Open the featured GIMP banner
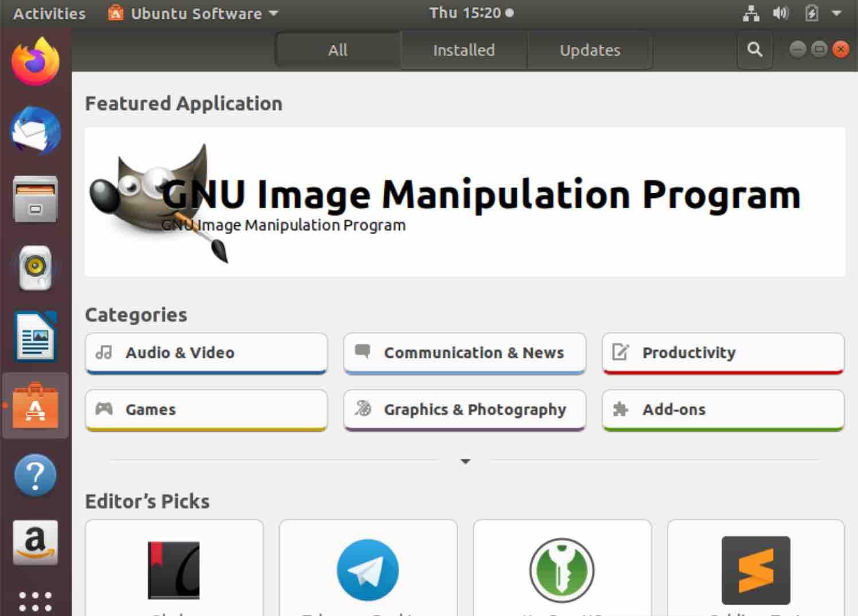 (x=465, y=202)
